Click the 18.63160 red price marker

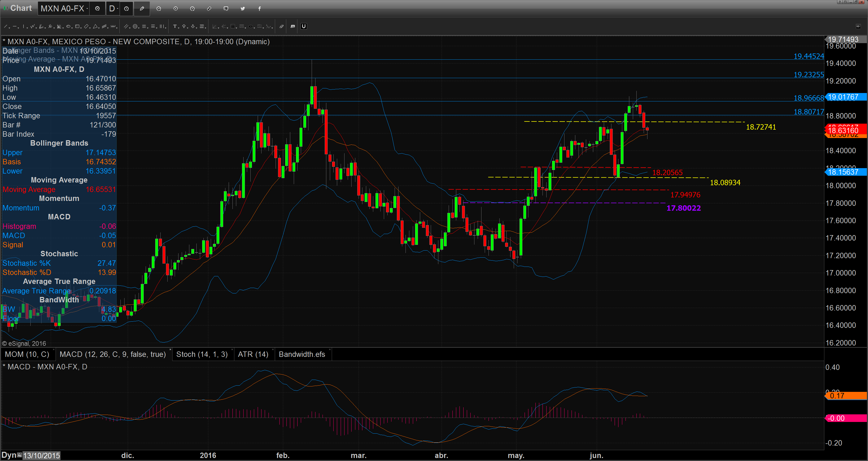click(x=846, y=130)
